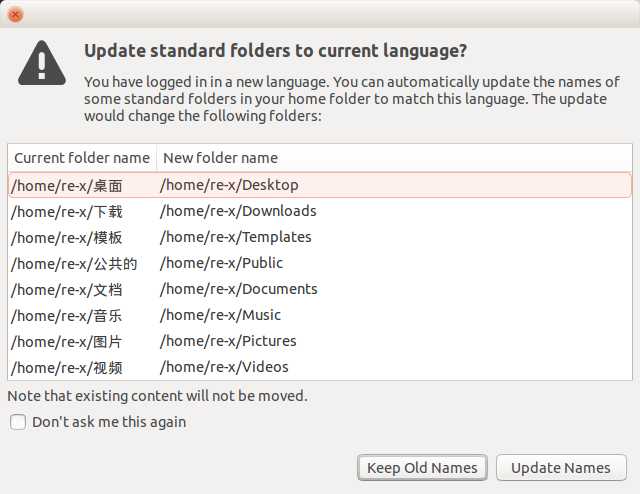Close the dialog with the red close button
The height and width of the screenshot is (494, 640).
pos(16,15)
